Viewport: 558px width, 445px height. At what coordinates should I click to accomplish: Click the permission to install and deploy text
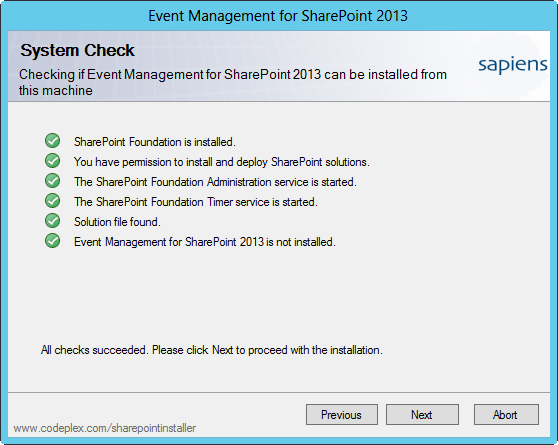click(222, 162)
